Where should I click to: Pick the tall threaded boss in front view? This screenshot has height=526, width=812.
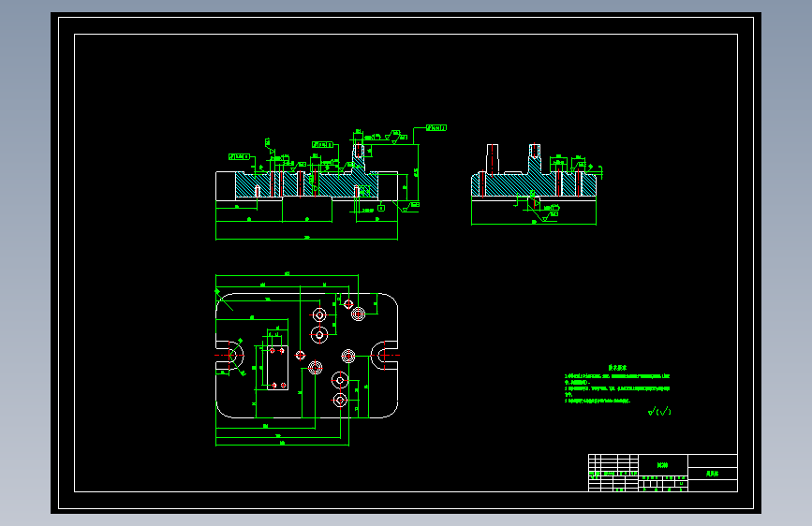(x=359, y=158)
